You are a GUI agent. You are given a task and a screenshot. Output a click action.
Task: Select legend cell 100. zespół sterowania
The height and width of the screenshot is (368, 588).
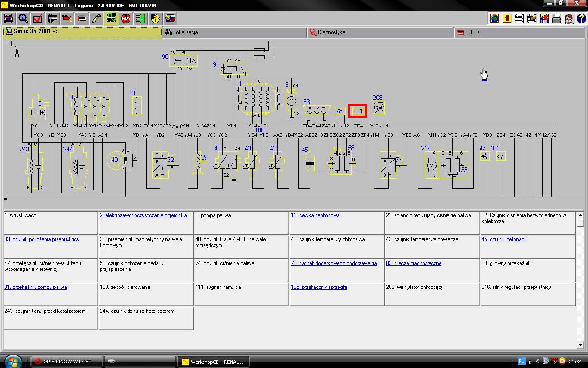[146, 294]
